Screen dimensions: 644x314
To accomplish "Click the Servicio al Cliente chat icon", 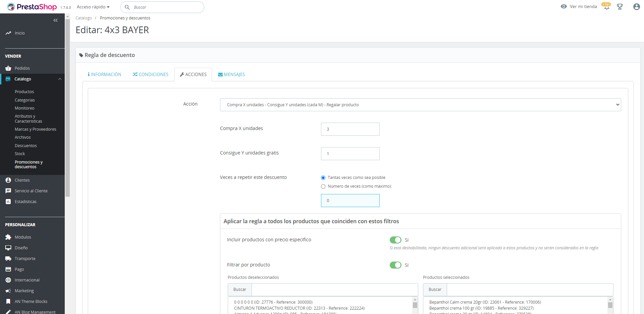I will [x=8, y=191].
